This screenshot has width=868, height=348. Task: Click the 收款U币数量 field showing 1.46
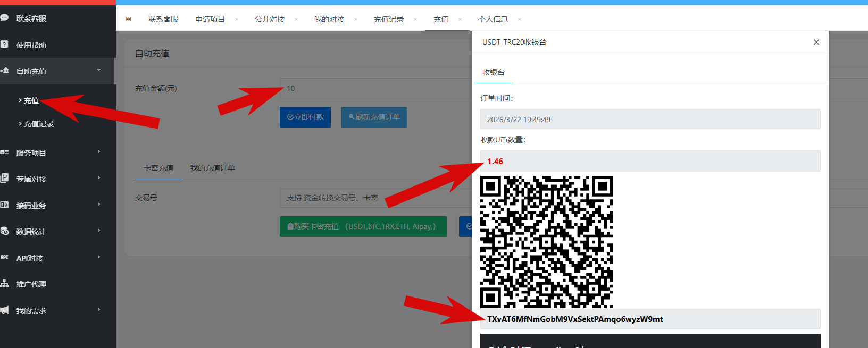point(650,161)
